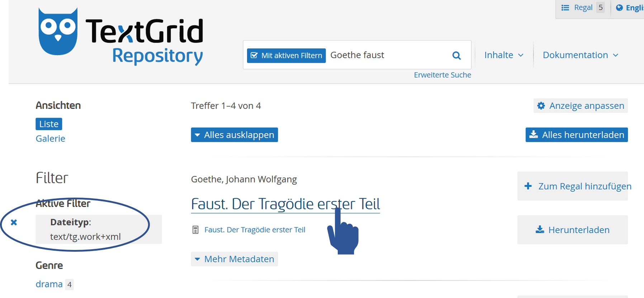Open the Erweiterte Suche link
Screen dimensions: 644x298
coord(442,75)
